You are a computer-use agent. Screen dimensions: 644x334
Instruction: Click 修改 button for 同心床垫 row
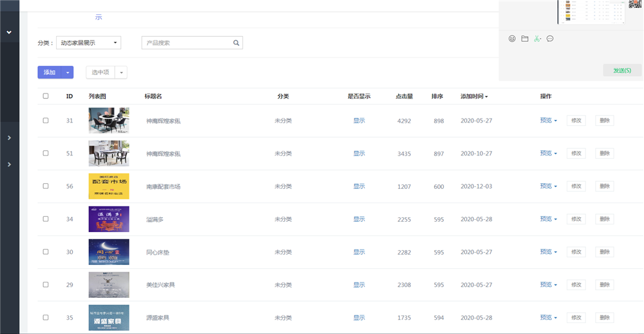[576, 252]
